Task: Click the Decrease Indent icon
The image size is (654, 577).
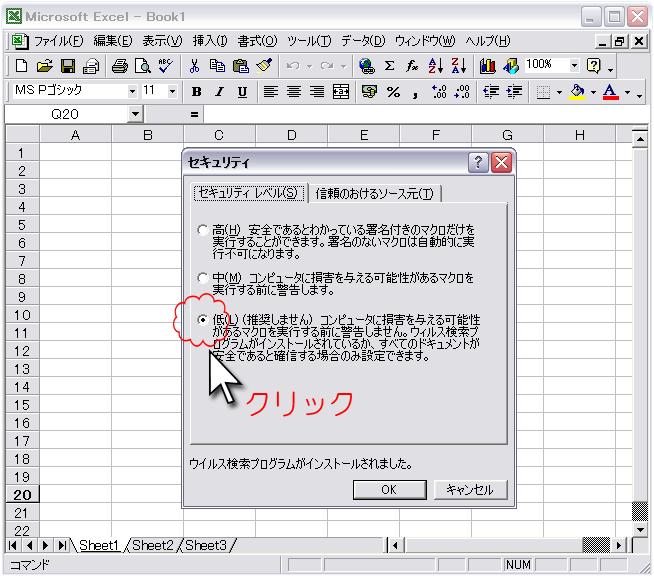Action: [x=491, y=92]
